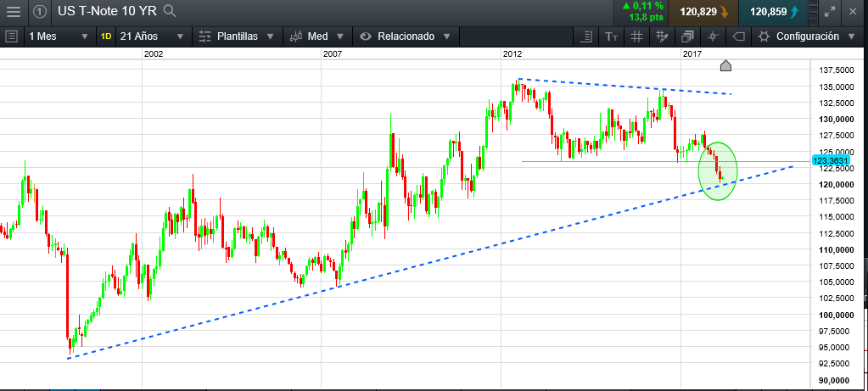The height and width of the screenshot is (391, 868).
Task: Click the 2017 label on time axis
Action: tap(692, 53)
